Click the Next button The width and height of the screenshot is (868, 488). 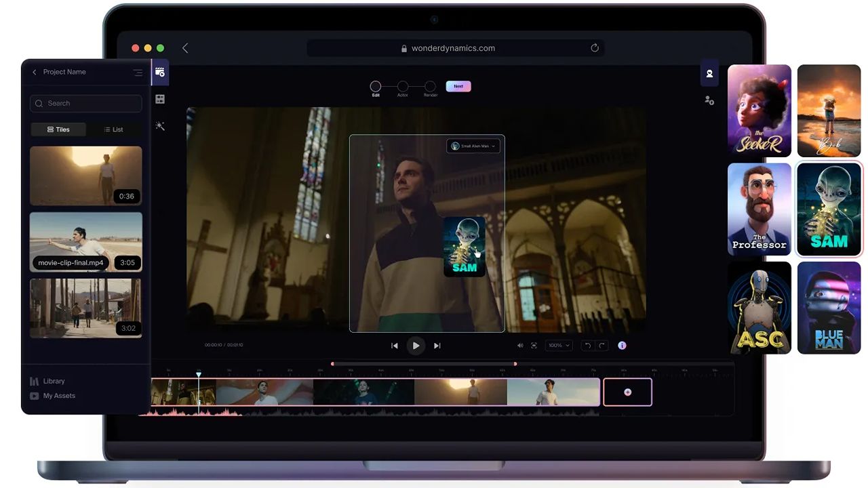tap(458, 86)
